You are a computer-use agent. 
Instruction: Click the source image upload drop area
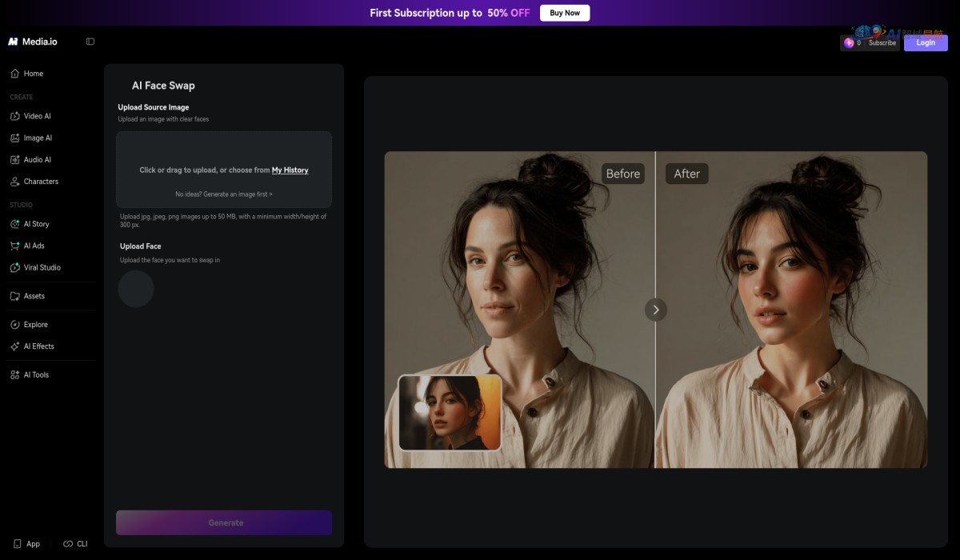tap(224, 170)
